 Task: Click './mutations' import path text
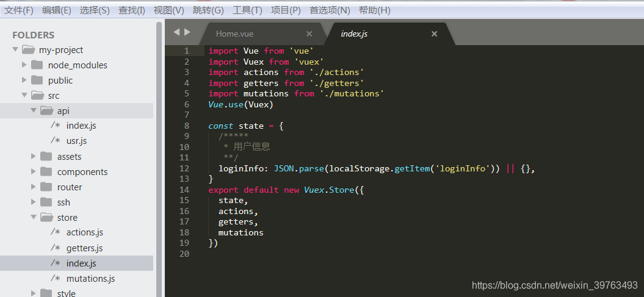pos(352,93)
